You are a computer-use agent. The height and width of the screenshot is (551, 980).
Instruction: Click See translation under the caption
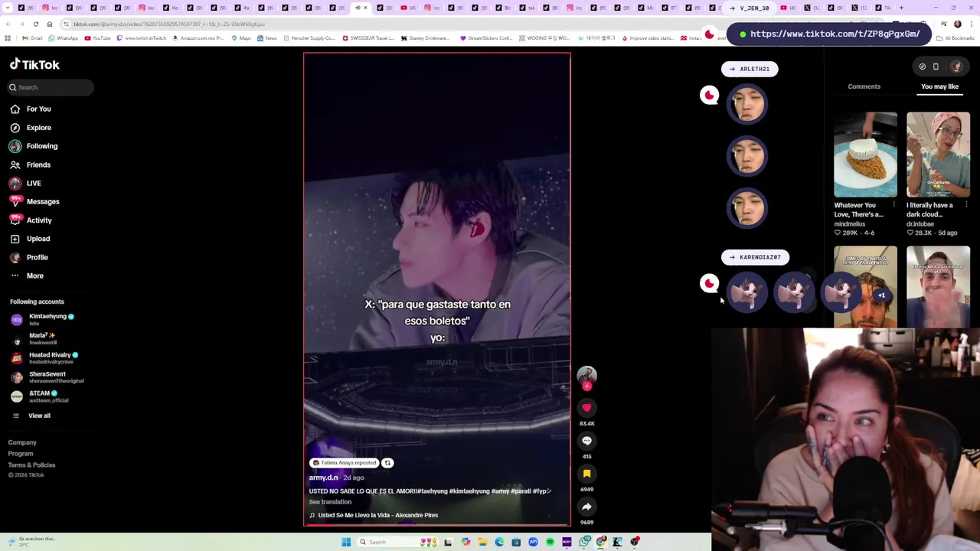[330, 502]
